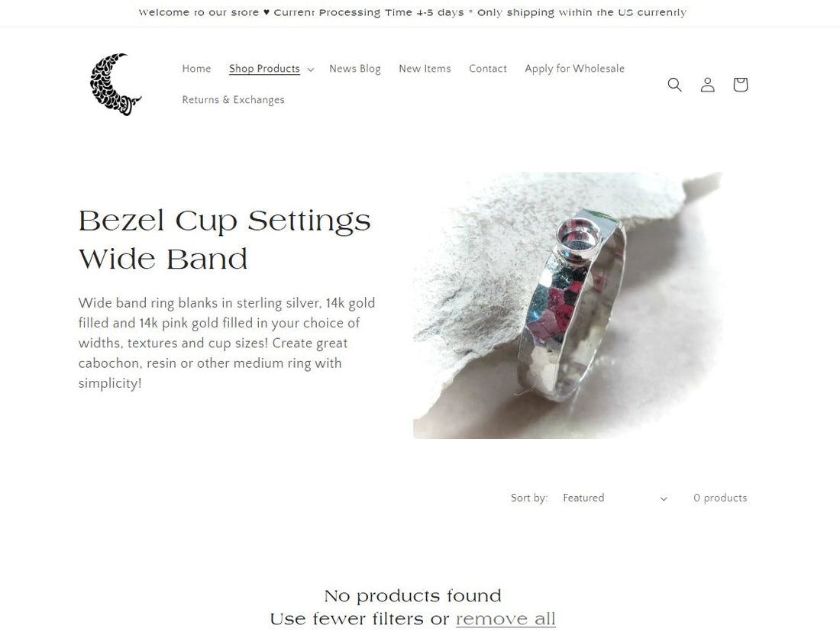Open the New Items page
The height and width of the screenshot is (632, 840).
point(425,69)
